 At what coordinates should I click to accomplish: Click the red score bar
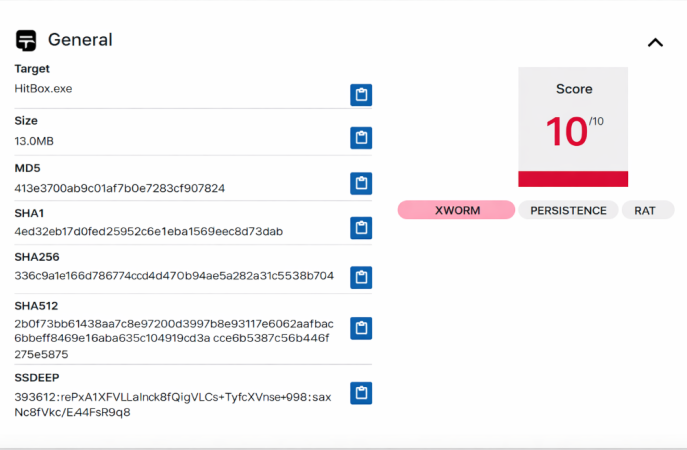coord(573,178)
